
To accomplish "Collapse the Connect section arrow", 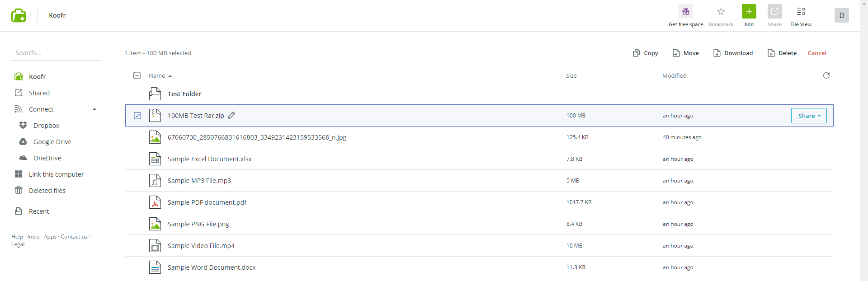I will pyautogui.click(x=94, y=109).
